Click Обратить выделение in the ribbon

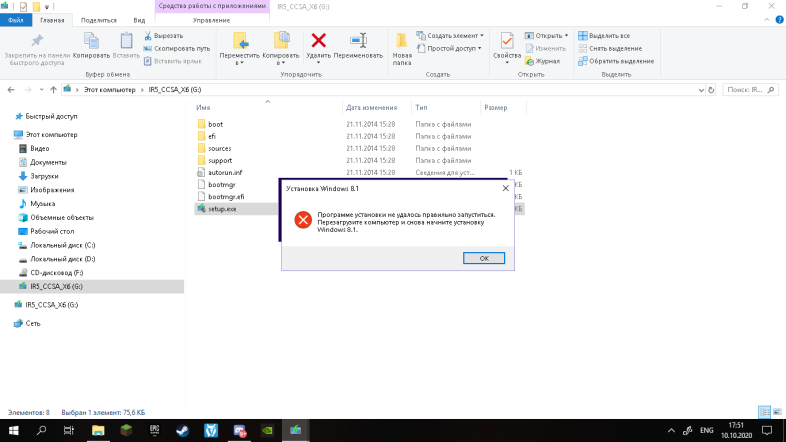click(x=616, y=61)
